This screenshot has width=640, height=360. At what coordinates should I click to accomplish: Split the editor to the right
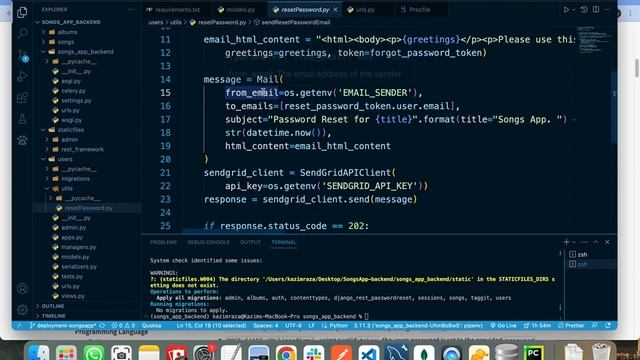(596, 9)
